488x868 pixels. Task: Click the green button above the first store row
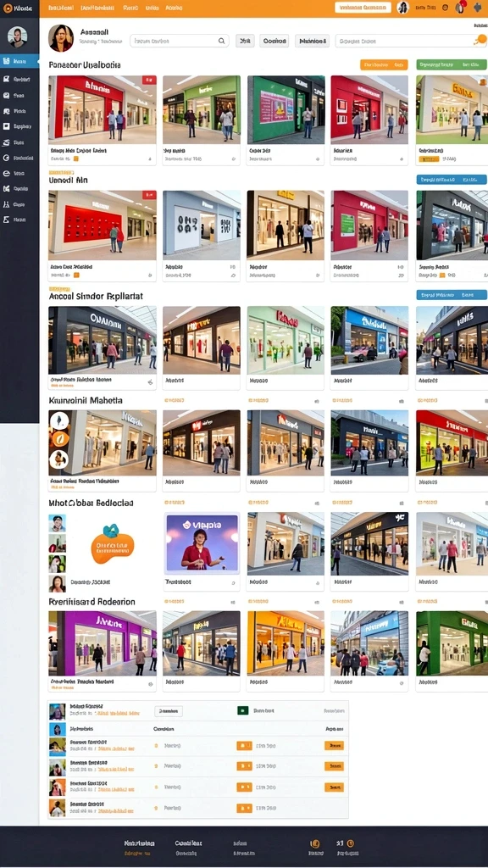click(452, 64)
